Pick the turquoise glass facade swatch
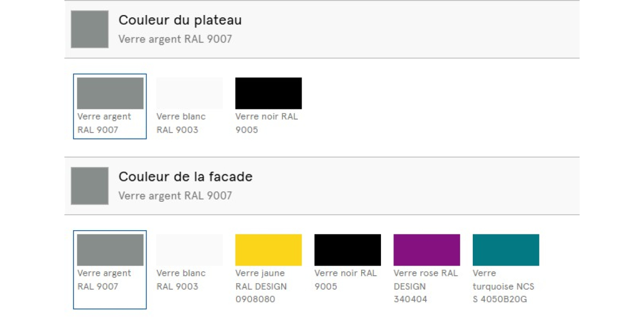This screenshot has height=322, width=644. [x=506, y=250]
